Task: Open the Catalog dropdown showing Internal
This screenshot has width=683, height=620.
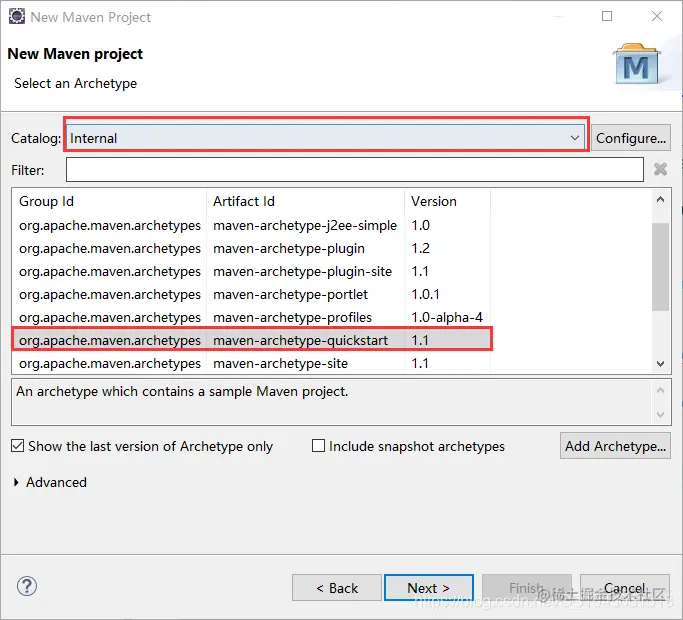Action: [x=326, y=138]
